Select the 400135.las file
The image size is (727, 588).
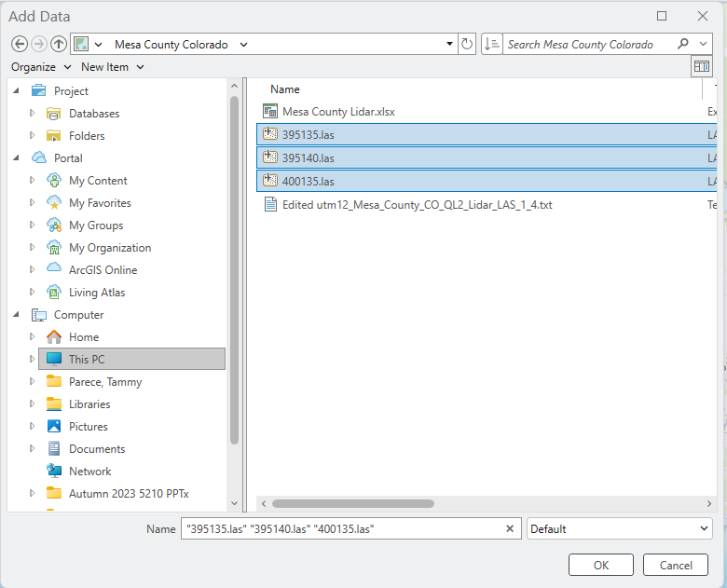tap(487, 181)
